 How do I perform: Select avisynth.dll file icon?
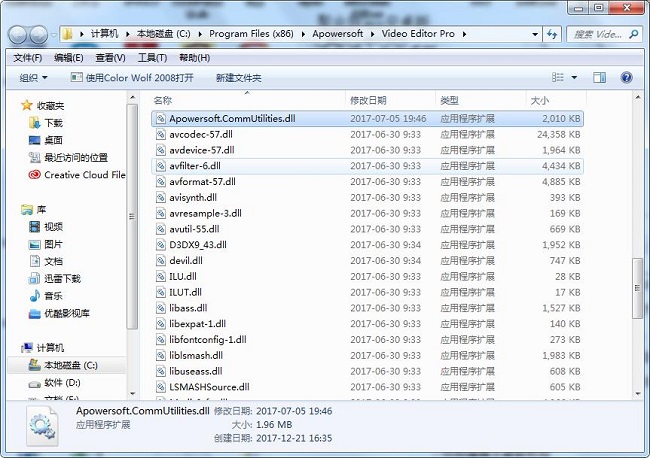[161, 198]
